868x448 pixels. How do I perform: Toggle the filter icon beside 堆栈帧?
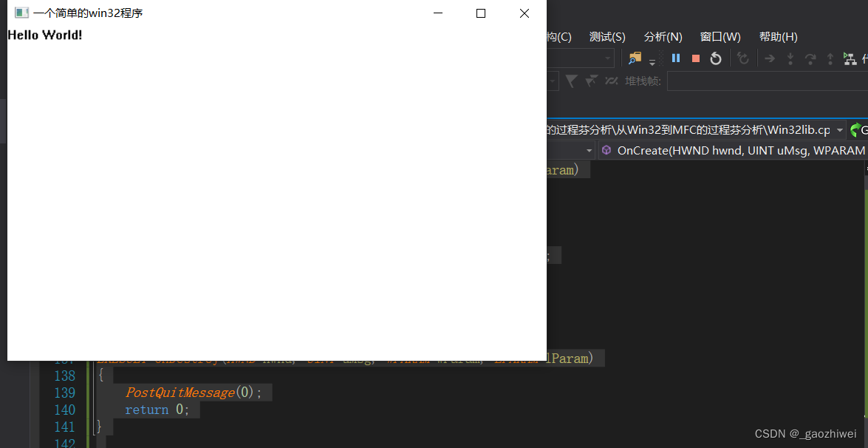click(x=571, y=80)
